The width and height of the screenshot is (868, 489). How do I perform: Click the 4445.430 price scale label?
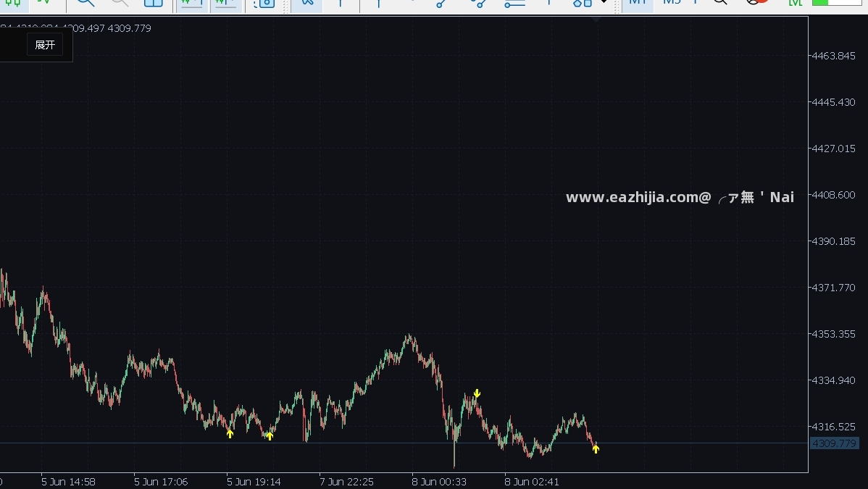click(x=834, y=102)
